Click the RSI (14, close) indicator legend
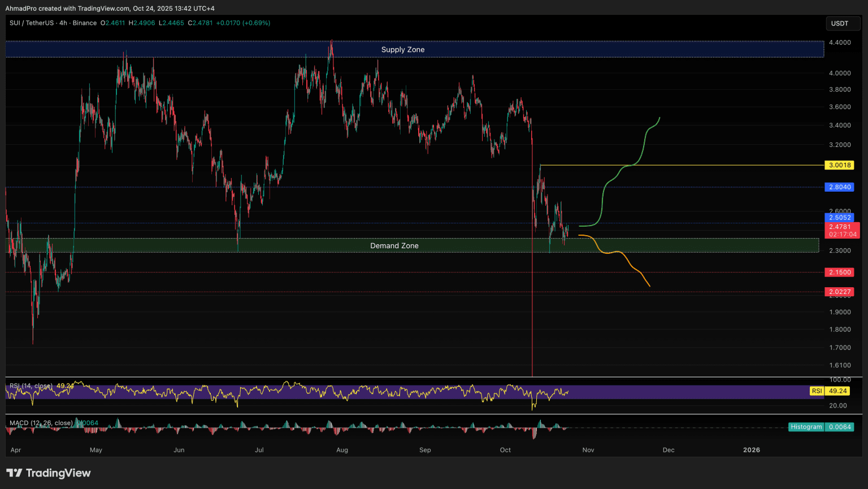This screenshot has width=868, height=489. coord(31,386)
